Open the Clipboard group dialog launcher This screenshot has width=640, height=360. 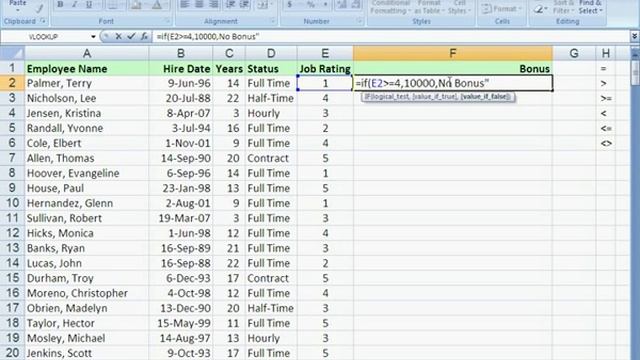tap(43, 21)
